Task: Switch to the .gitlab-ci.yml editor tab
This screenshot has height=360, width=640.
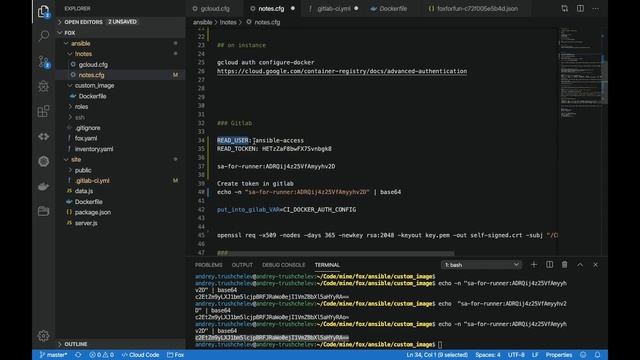Action: point(333,8)
